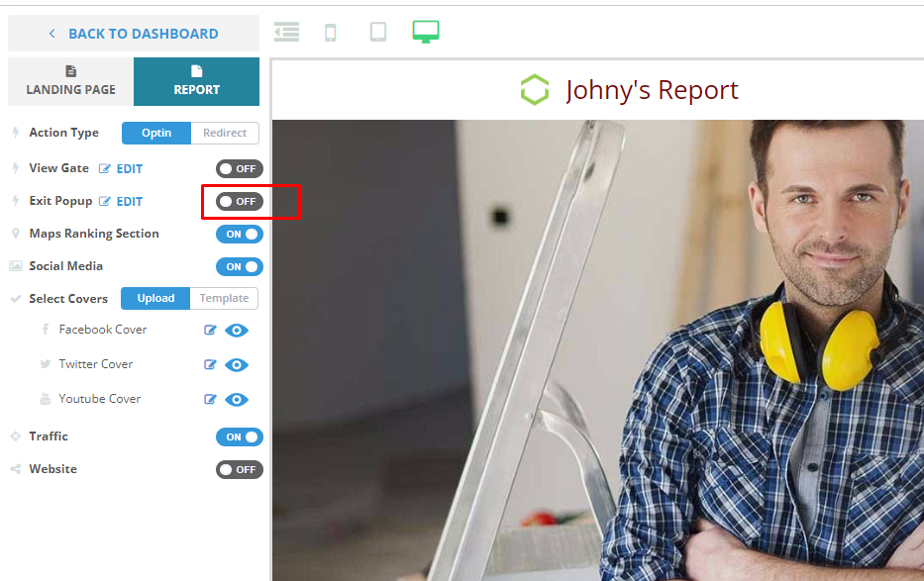Image resolution: width=924 pixels, height=581 pixels.
Task: Choose Template for Select Covers
Action: pos(224,298)
